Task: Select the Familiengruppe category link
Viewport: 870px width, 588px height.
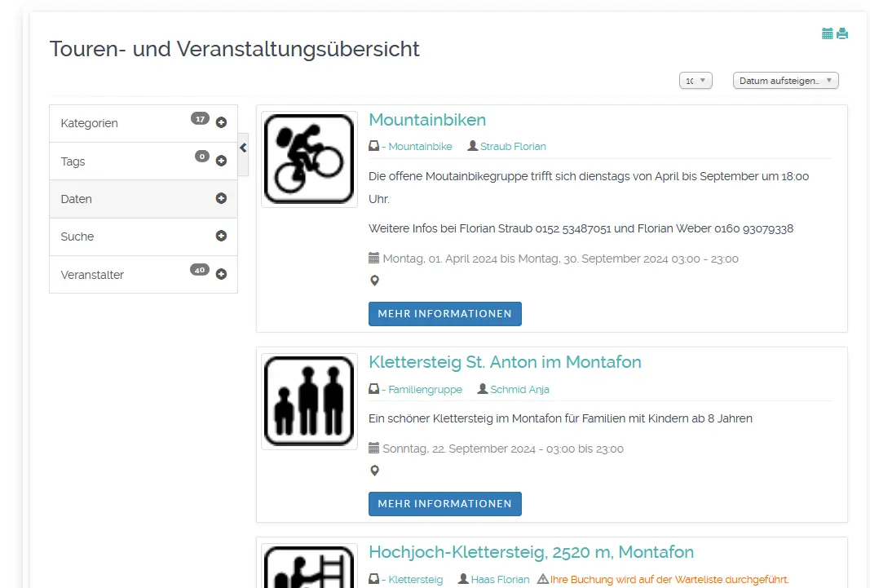Action: 425,390
